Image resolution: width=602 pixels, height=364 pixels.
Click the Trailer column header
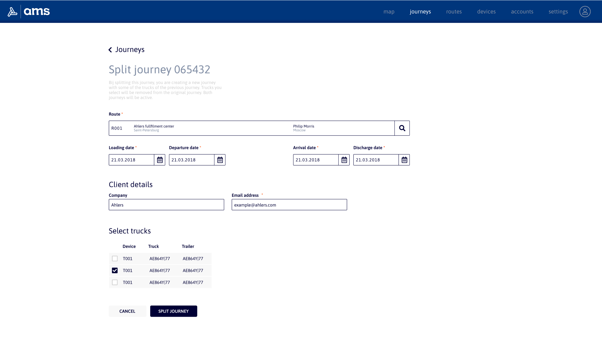click(188, 246)
